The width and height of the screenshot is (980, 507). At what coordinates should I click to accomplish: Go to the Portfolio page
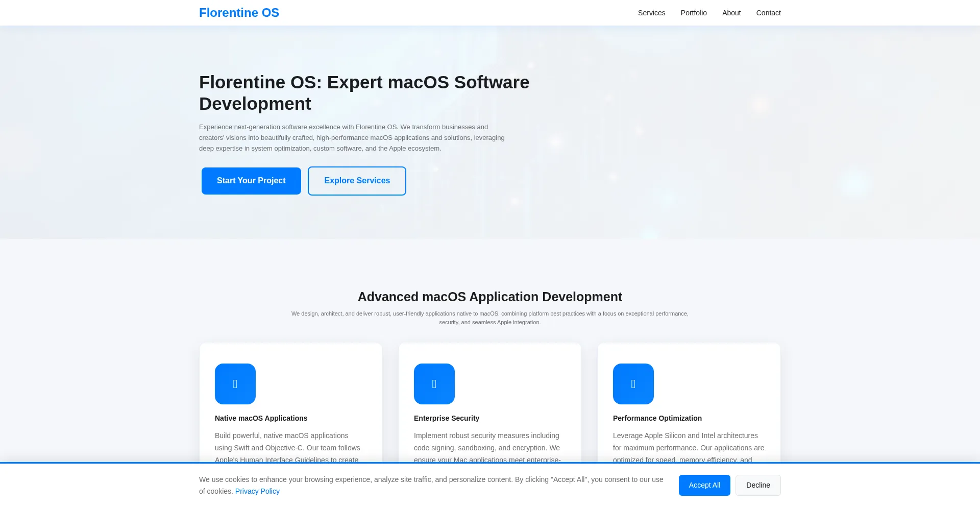(x=693, y=13)
